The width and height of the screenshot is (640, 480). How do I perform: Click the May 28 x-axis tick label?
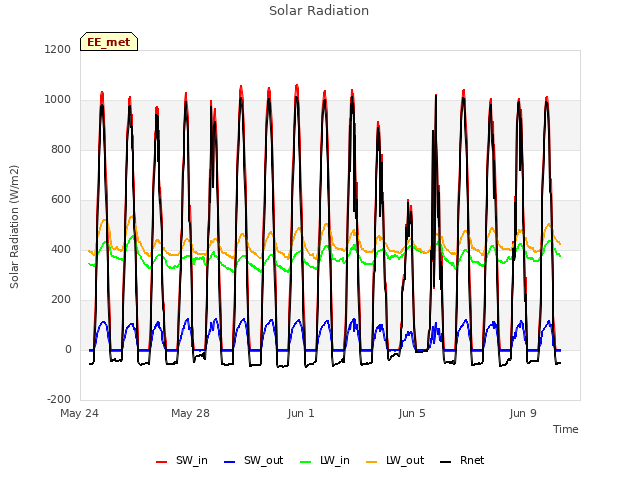point(190,413)
